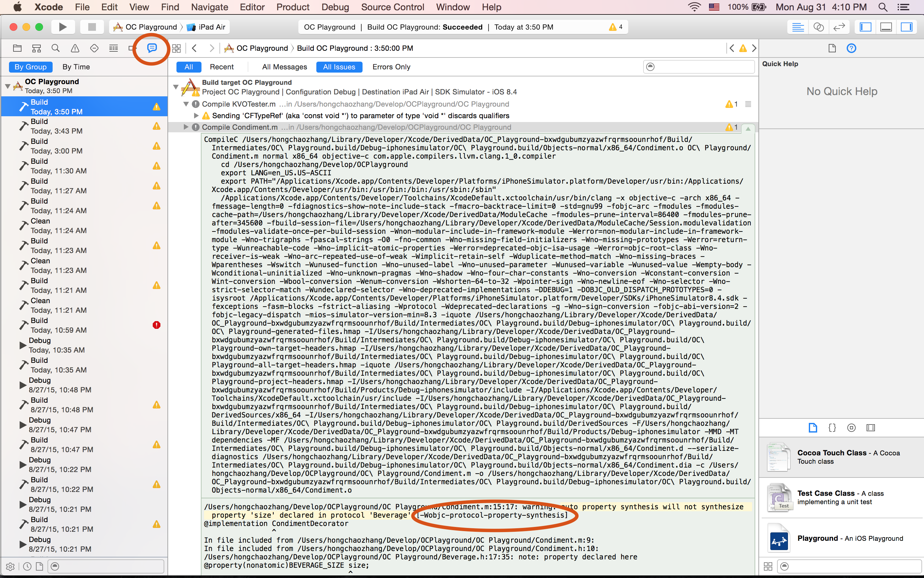Show the Media library
The height and width of the screenshot is (578, 924).
tap(870, 428)
